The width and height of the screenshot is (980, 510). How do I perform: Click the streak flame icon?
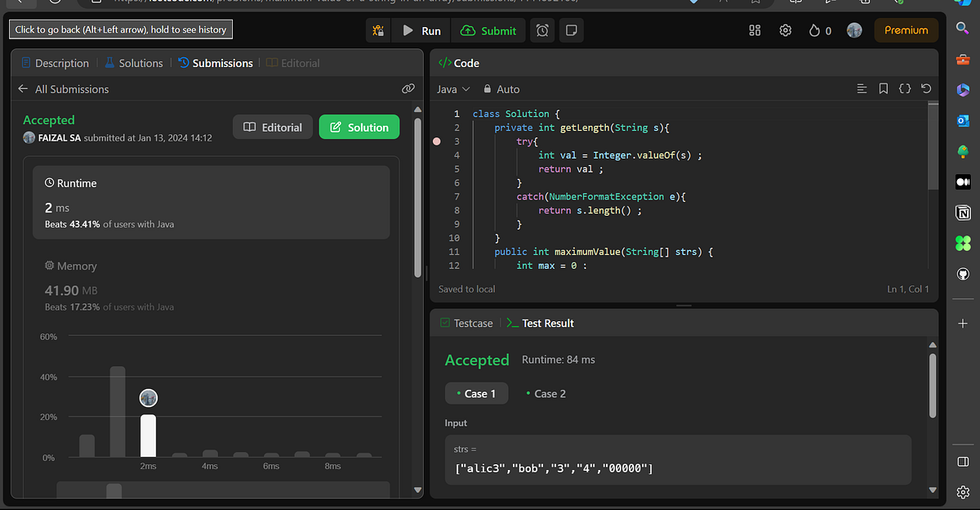point(814,30)
